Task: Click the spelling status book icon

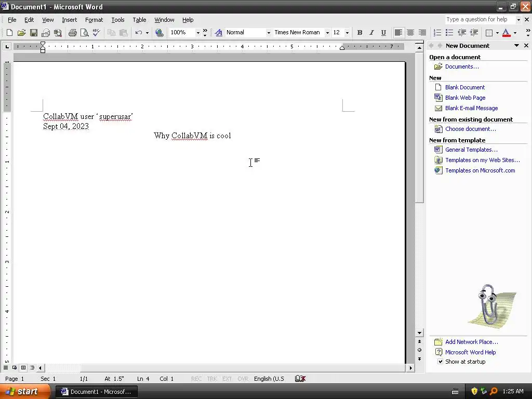Action: click(300, 379)
